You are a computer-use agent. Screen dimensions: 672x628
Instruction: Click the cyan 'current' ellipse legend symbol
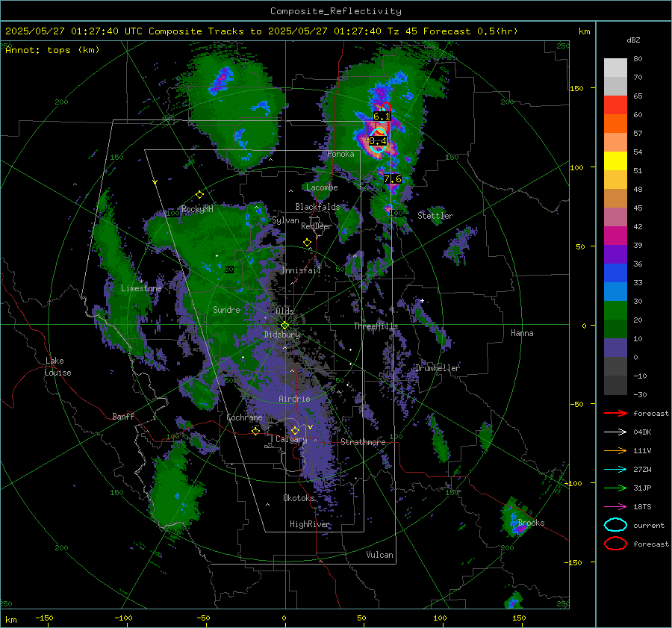click(x=615, y=525)
